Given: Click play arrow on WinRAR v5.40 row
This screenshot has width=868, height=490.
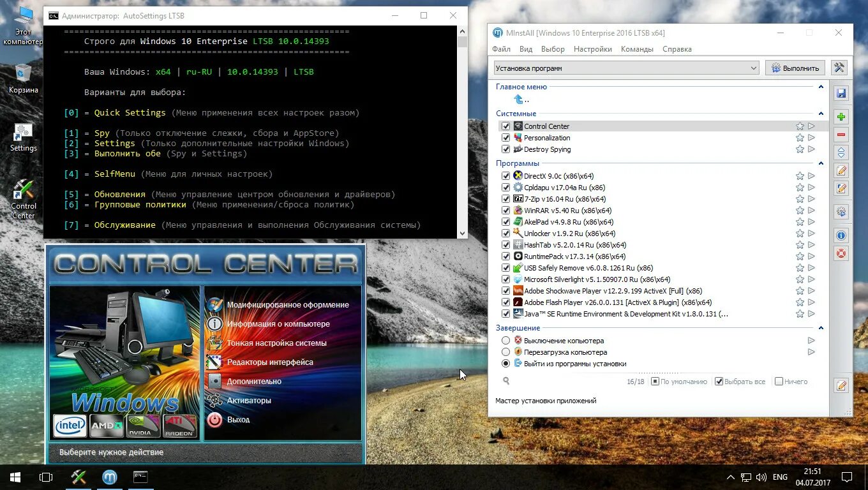Looking at the screenshot, I should pos(811,211).
